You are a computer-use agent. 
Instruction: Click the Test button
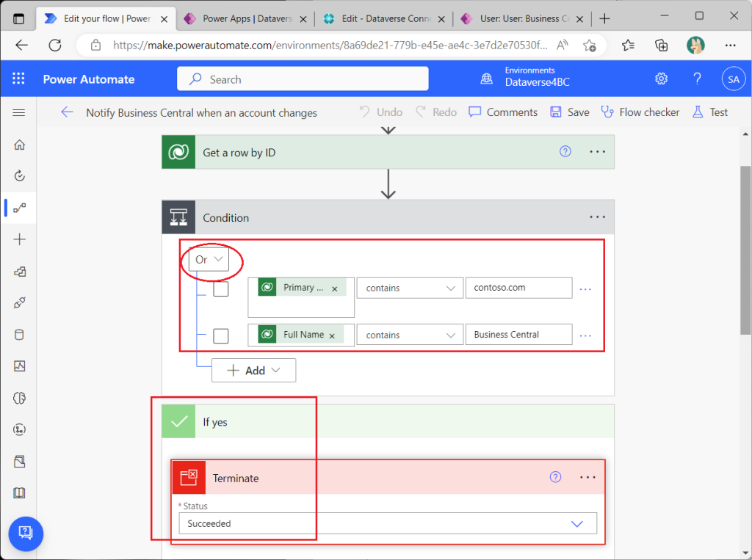pos(710,112)
